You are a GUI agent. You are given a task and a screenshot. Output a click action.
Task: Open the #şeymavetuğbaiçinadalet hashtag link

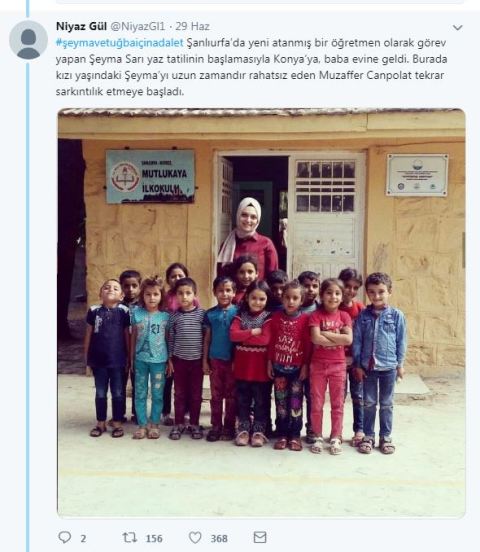(x=119, y=43)
